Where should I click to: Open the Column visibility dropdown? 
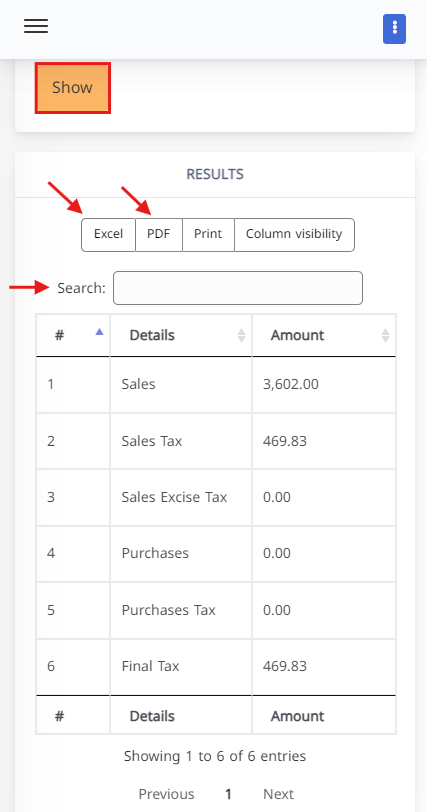(294, 235)
